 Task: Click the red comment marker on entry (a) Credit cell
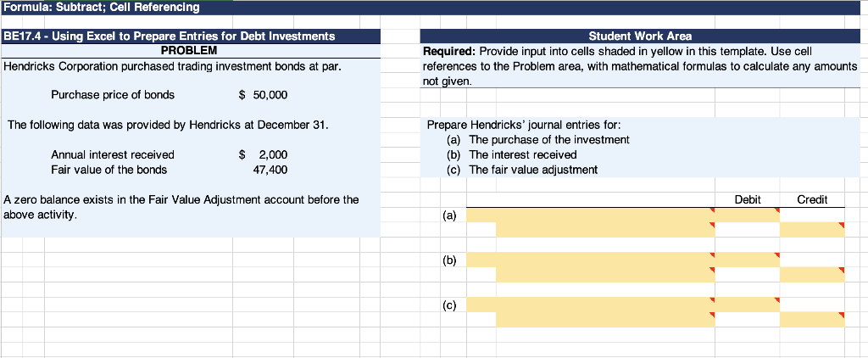coord(842,225)
